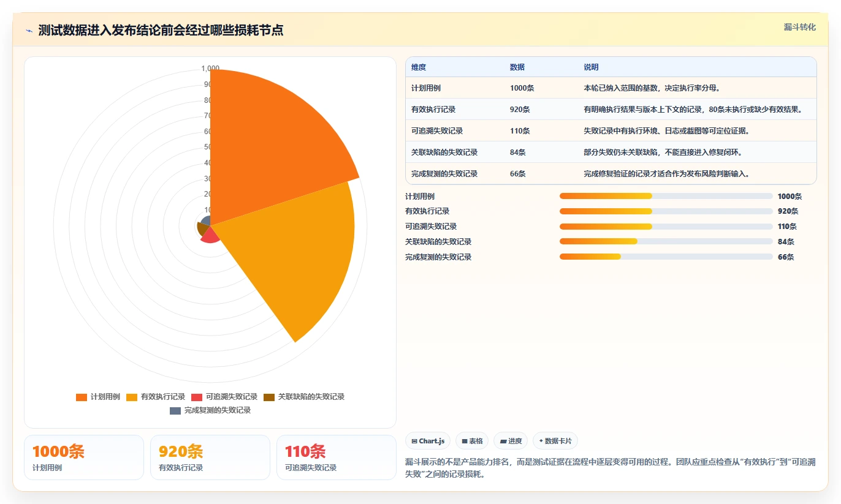Click the description starting 有明确执行结果

click(693, 110)
